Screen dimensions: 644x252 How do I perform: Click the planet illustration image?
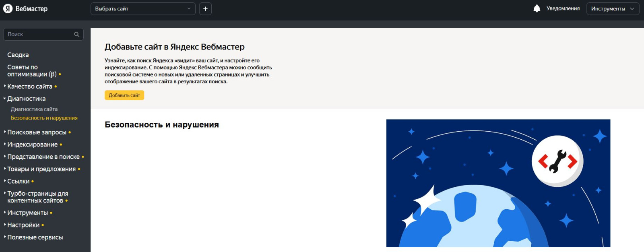pos(498,183)
